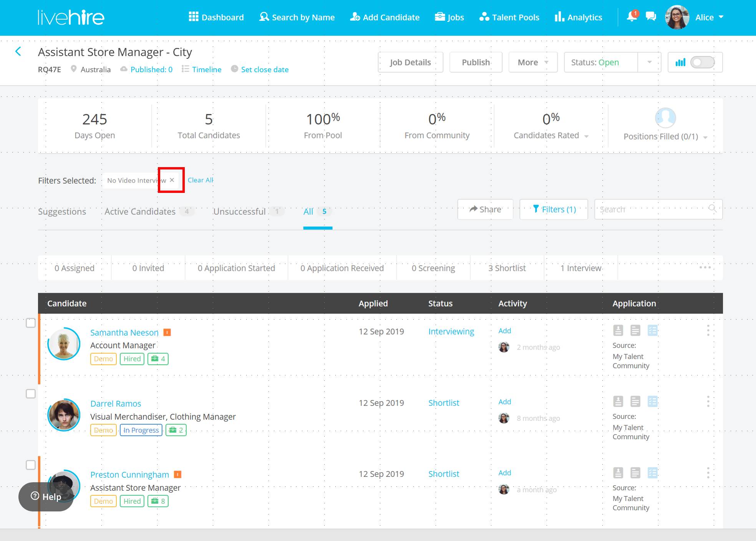Open Preston Cunningham's checklist application icon
The image size is (756, 541).
653,473
